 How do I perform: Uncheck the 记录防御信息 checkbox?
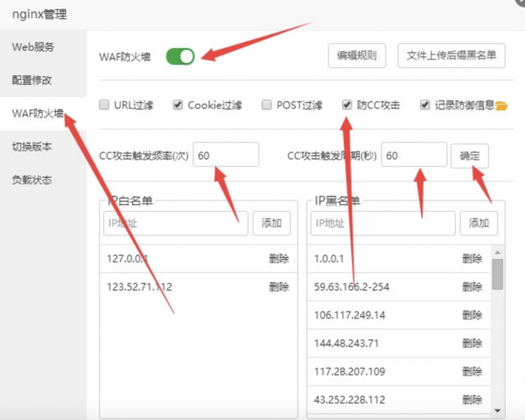coord(425,105)
